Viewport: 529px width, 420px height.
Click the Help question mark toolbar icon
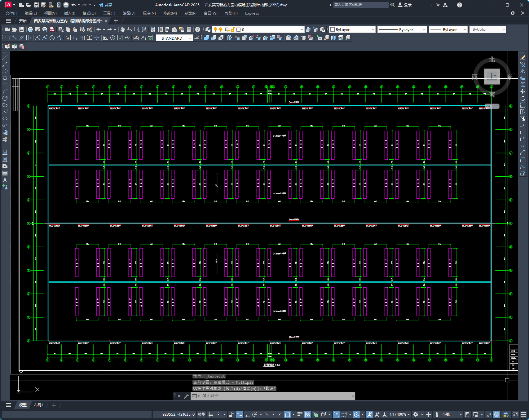coord(198,29)
